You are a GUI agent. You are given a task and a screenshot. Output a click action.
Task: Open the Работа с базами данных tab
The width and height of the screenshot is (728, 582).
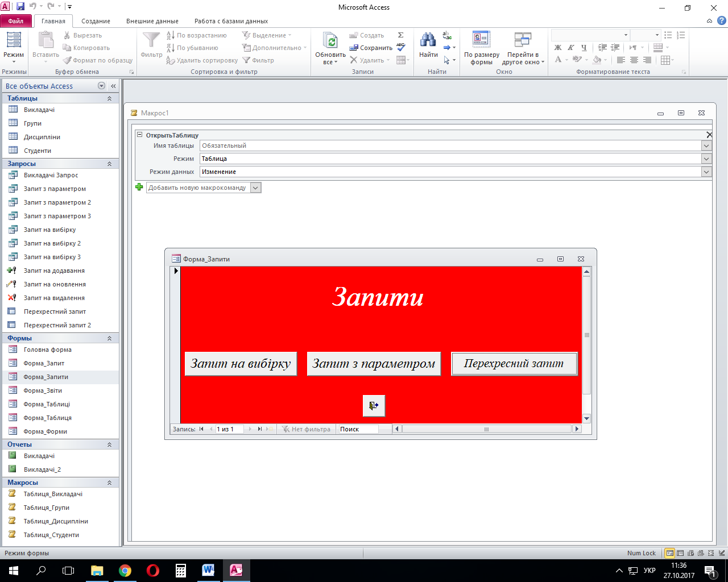[231, 21]
